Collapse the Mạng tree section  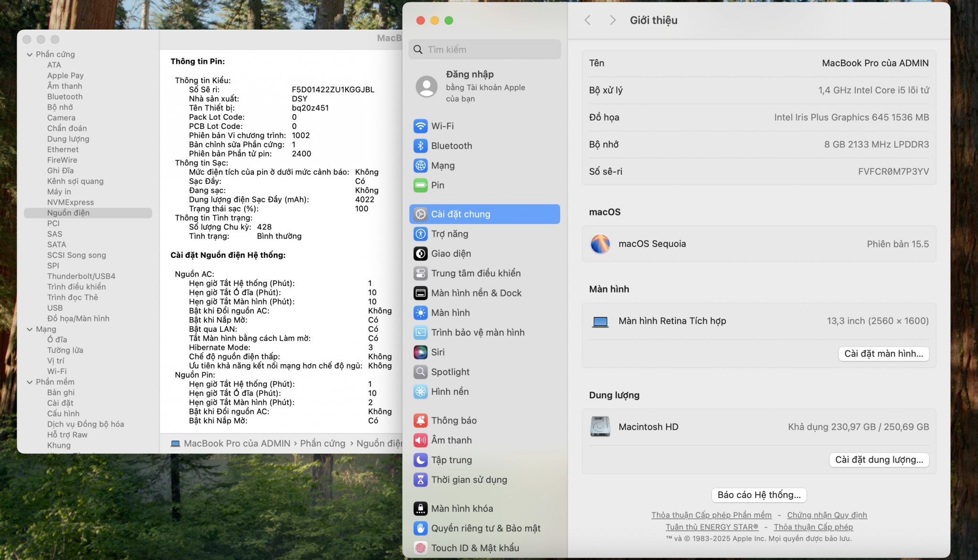point(30,329)
